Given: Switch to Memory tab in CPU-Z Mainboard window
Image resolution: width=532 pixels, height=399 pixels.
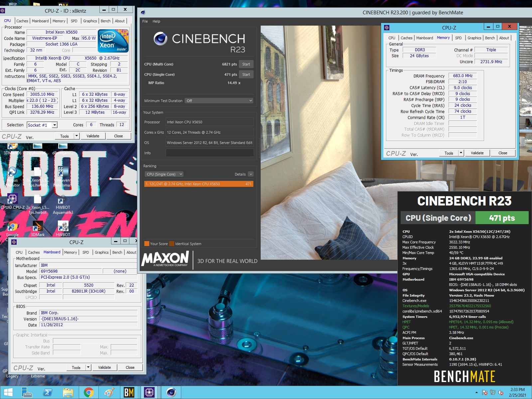Looking at the screenshot, I should click(70, 252).
